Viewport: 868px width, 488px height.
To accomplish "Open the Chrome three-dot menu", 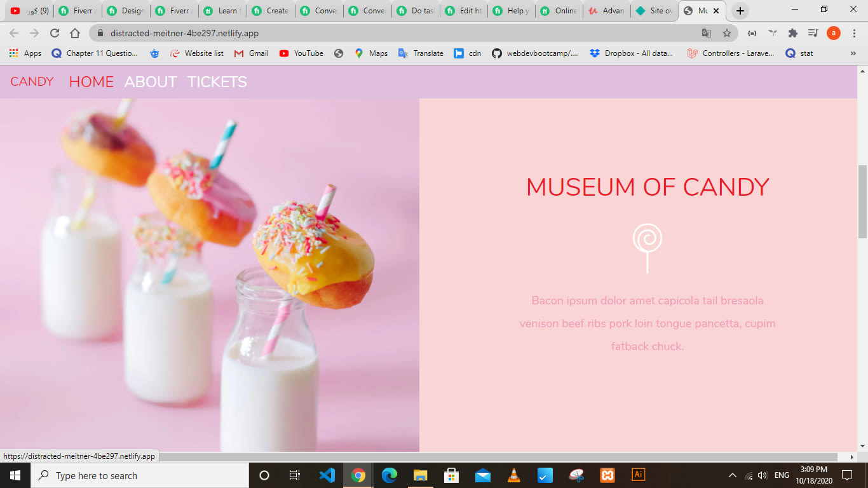I will click(855, 33).
